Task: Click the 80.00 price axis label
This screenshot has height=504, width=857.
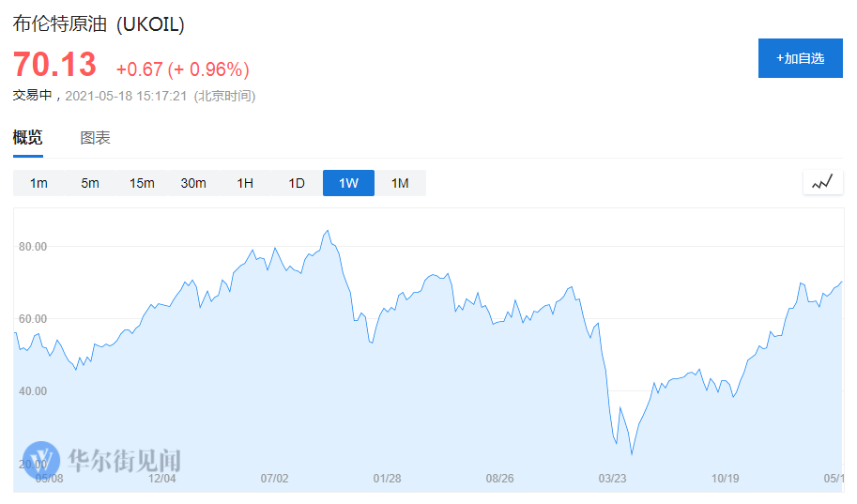Action: point(33,247)
